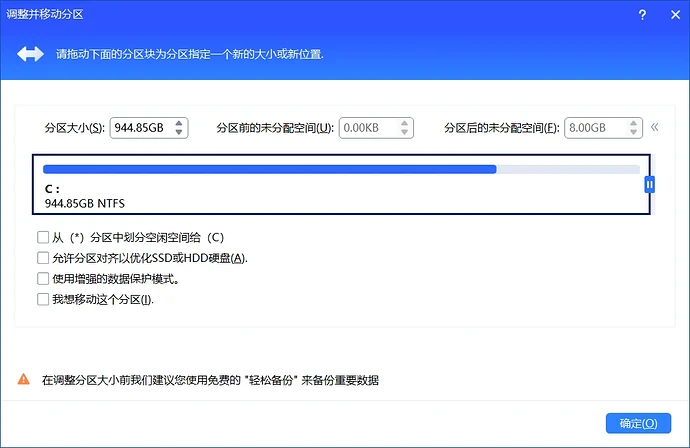This screenshot has width=690, height=448.
Task: Increase 分区后的未分配空间 with up arrow
Action: pos(632,123)
